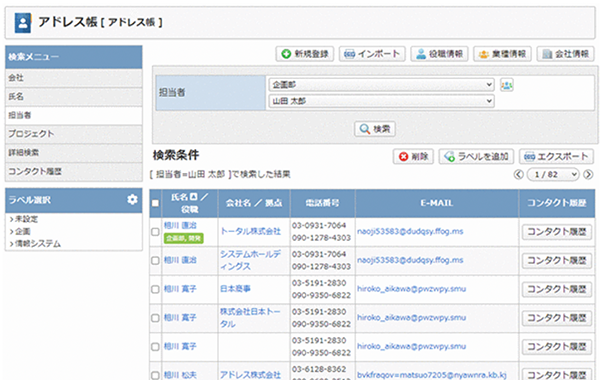Click the 電話番号 column header
Viewport: 600px width, 380px height.
[x=322, y=203]
